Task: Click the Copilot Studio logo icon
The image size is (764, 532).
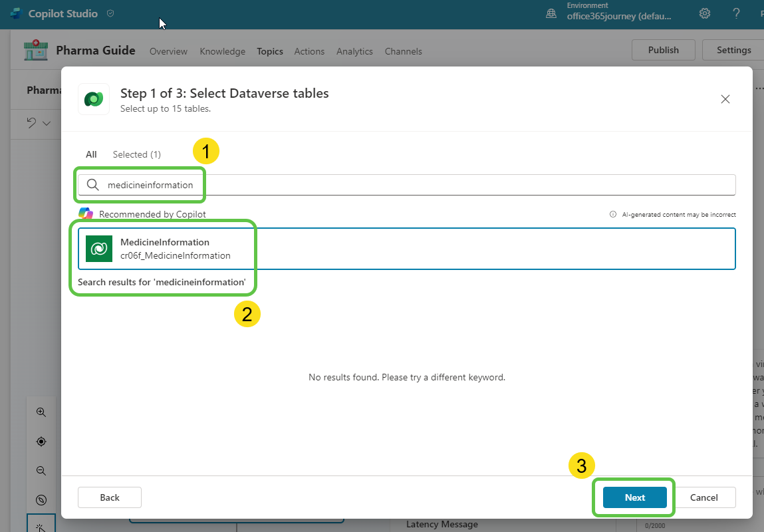Action: click(x=15, y=14)
